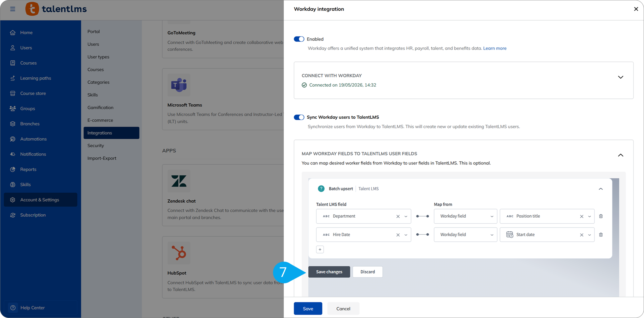The width and height of the screenshot is (644, 318).
Task: Click the Account & Settings gear icon
Action: [x=13, y=200]
